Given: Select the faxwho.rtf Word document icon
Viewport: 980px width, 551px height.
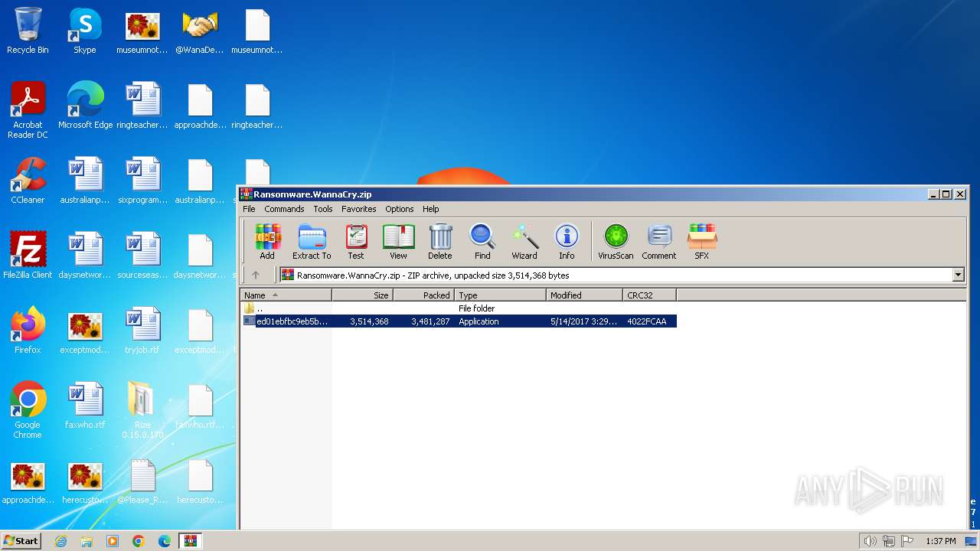Looking at the screenshot, I should coord(85,406).
